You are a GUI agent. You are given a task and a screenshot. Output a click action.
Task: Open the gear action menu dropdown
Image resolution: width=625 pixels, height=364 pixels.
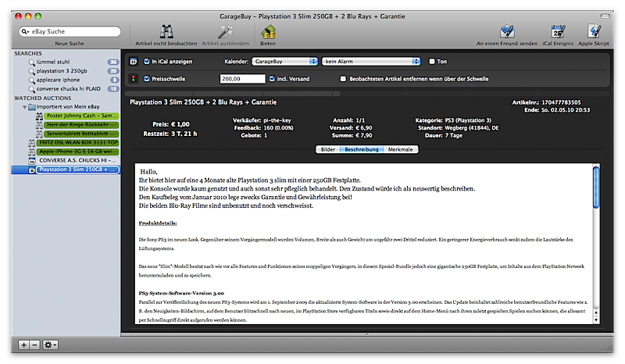click(50, 345)
